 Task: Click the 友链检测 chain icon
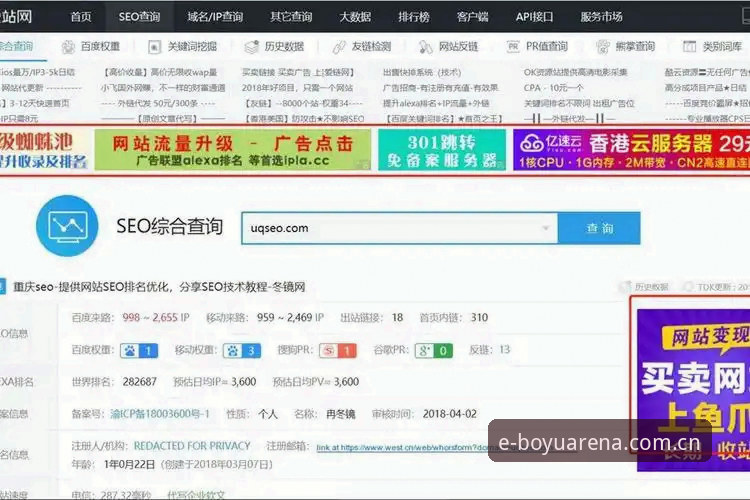tap(339, 47)
